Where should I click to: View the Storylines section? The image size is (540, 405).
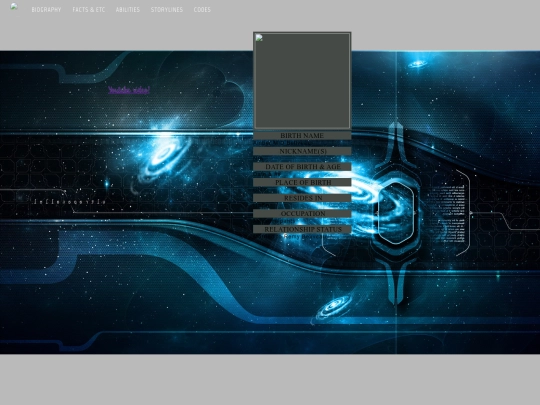[x=167, y=10]
